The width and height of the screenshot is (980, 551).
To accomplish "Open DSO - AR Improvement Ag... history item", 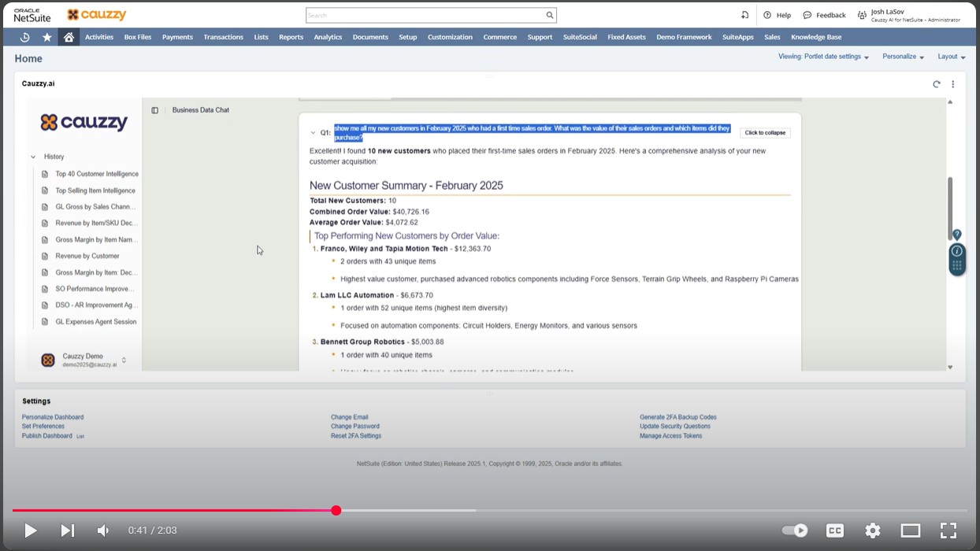I will pyautogui.click(x=97, y=305).
